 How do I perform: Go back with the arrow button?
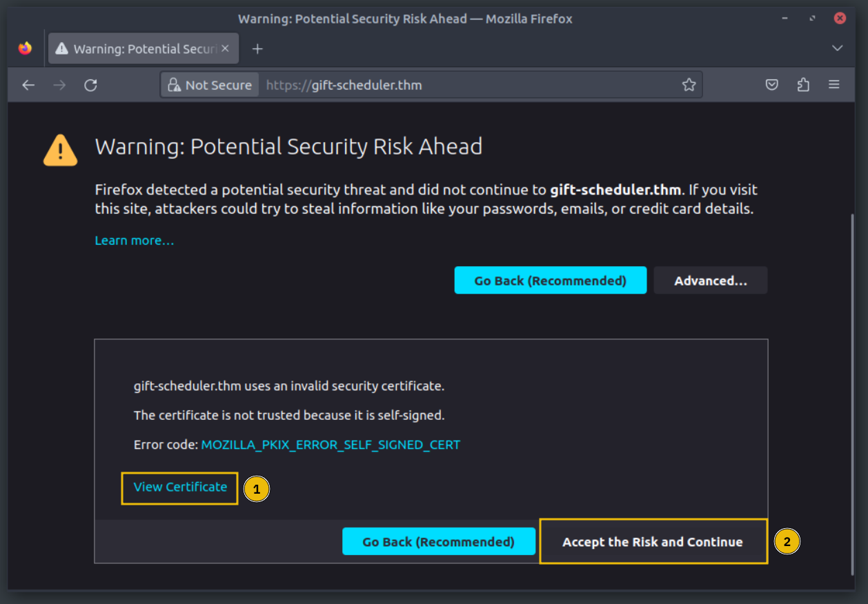coord(28,85)
